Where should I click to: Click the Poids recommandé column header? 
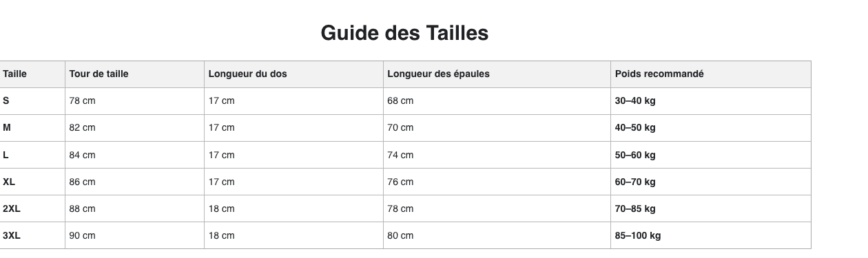(711, 74)
